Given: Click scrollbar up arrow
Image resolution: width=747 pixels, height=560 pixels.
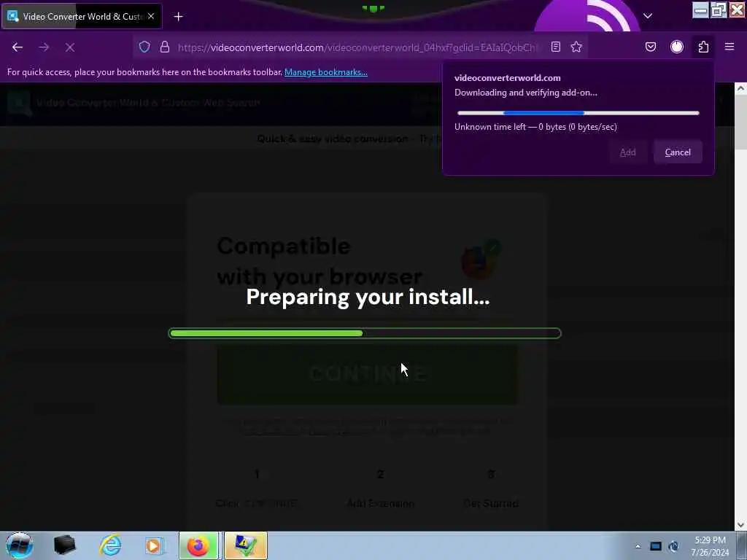Looking at the screenshot, I should (x=740, y=88).
